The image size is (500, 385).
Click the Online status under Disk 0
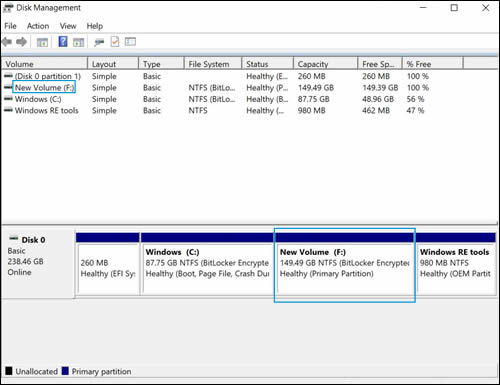point(19,272)
